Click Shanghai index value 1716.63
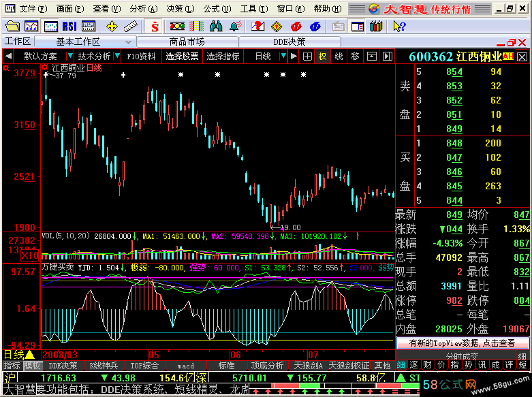 pos(59,378)
